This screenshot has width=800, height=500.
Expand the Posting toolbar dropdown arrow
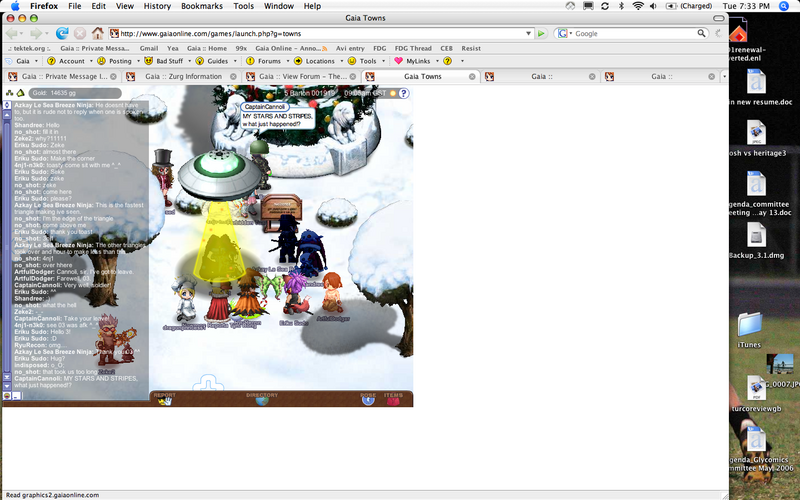[x=138, y=61]
